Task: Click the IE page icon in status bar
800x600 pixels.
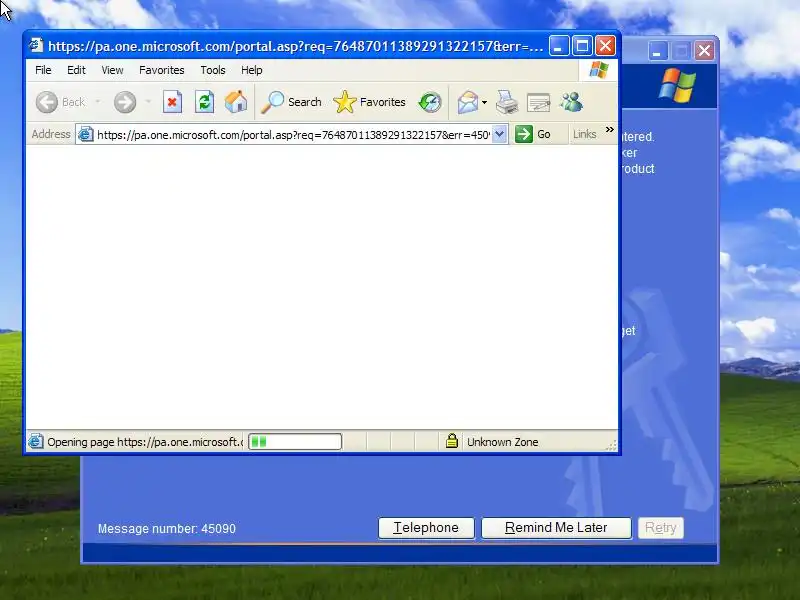Action: coord(35,441)
